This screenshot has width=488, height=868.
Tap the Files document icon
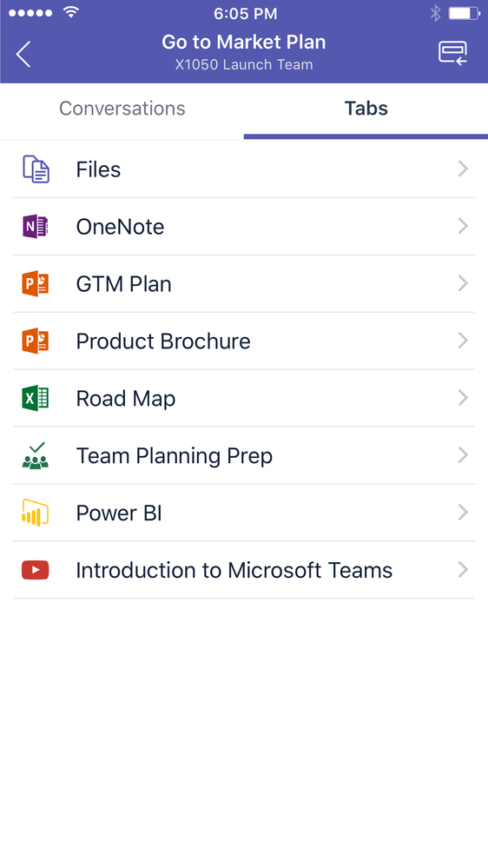[36, 169]
